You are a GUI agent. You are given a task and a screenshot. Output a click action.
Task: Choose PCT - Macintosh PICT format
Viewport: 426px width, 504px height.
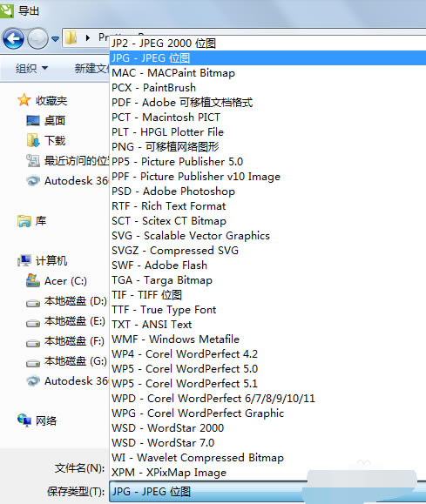(267, 117)
